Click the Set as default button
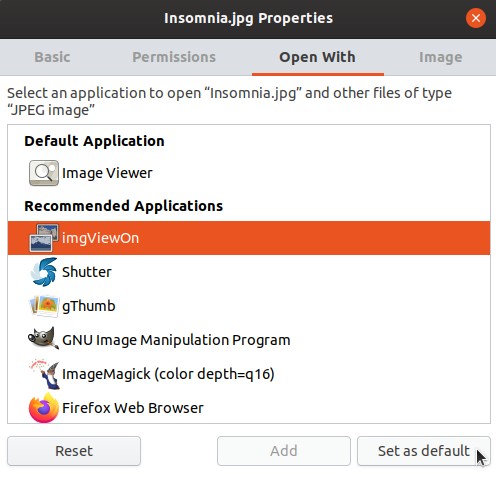The image size is (496, 480). coord(424,451)
